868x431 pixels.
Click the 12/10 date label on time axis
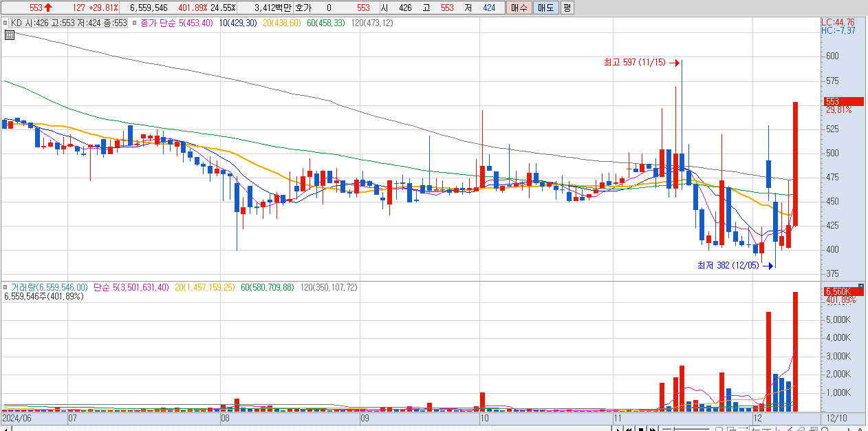[x=837, y=418]
